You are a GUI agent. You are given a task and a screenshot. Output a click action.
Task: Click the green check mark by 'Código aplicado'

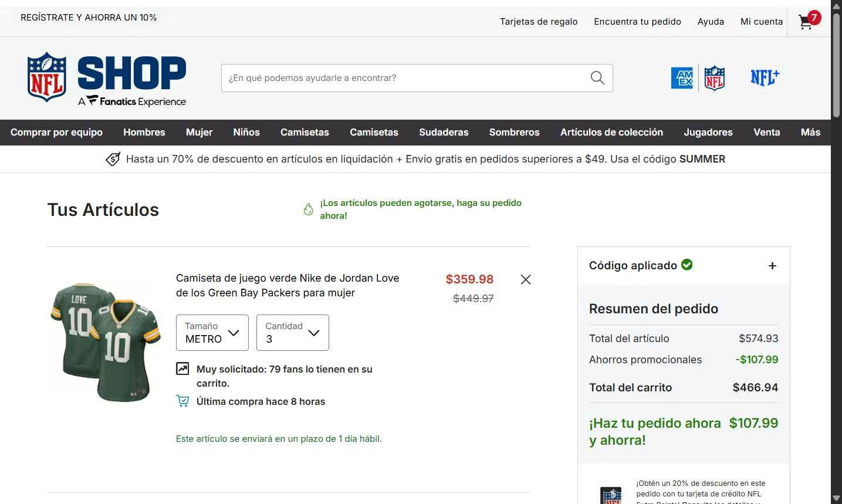click(x=687, y=265)
